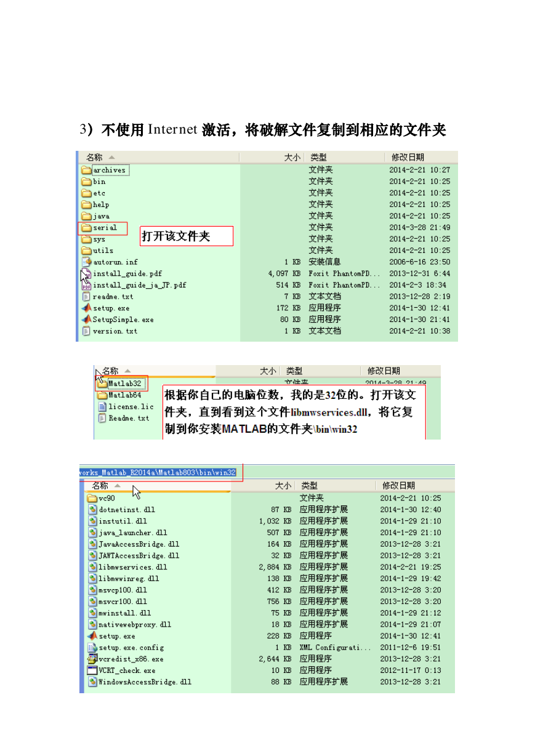This screenshot has width=535, height=756.
Task: Select the Matlab32 folder name
Action: tap(125, 384)
